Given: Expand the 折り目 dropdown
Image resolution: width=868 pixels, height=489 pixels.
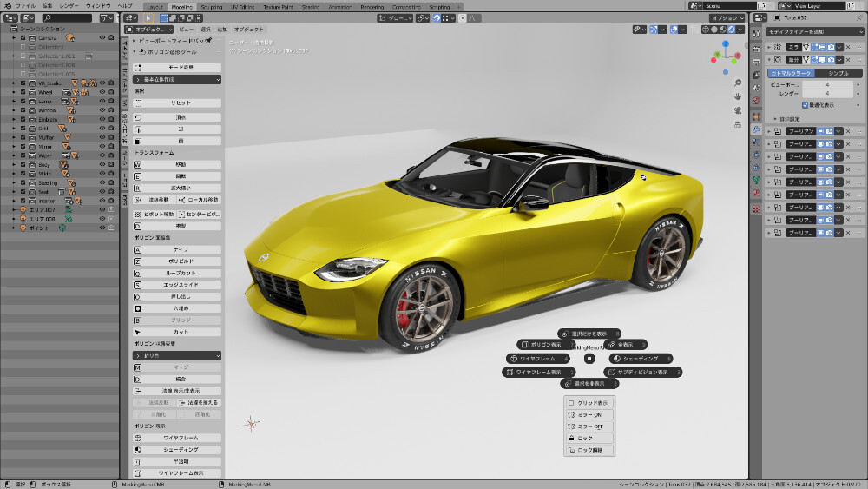Looking at the screenshot, I should click(x=177, y=355).
